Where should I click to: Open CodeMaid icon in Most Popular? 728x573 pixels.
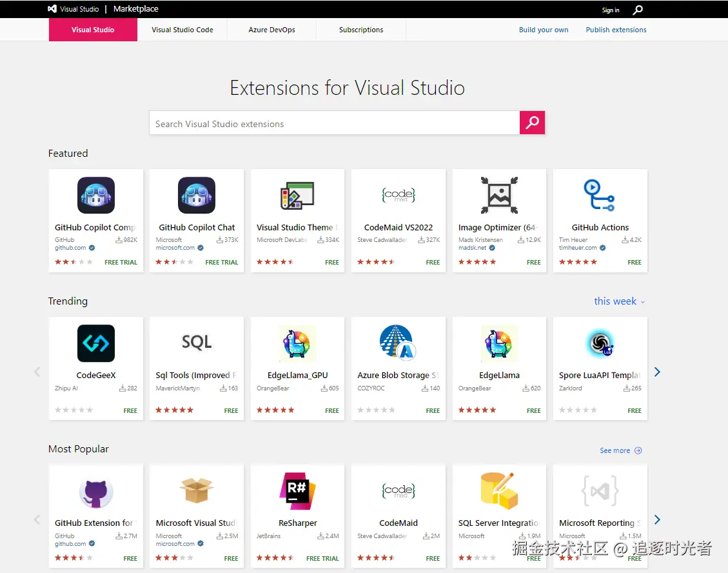[x=398, y=491]
